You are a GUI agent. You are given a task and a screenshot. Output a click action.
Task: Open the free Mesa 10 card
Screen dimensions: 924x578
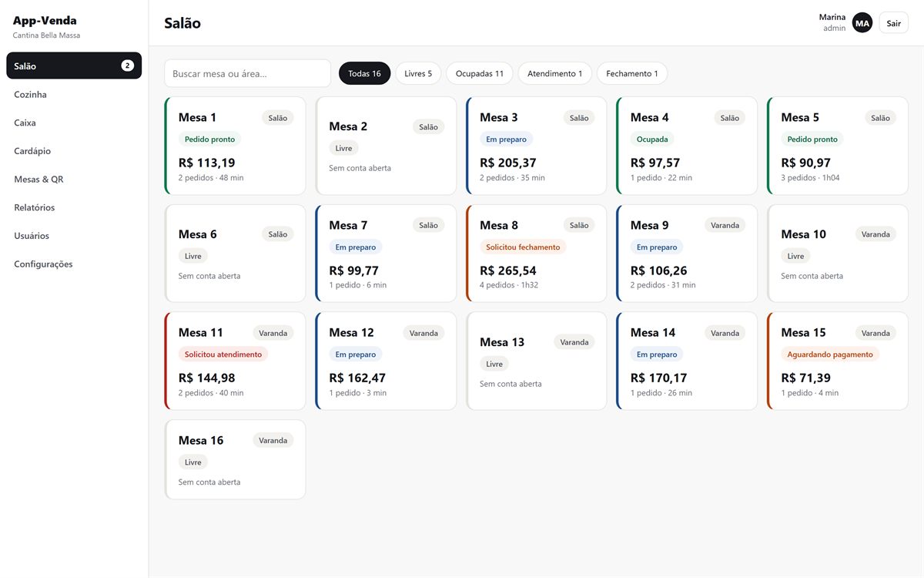click(838, 254)
